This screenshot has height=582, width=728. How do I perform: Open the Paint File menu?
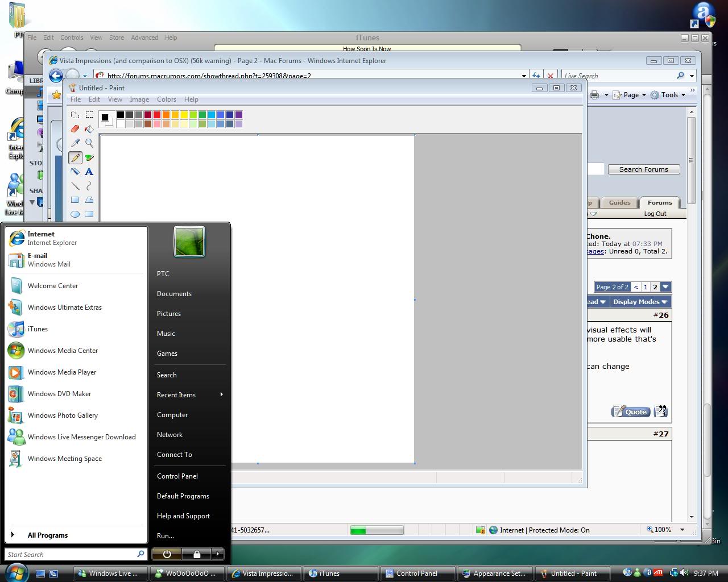[x=76, y=99]
